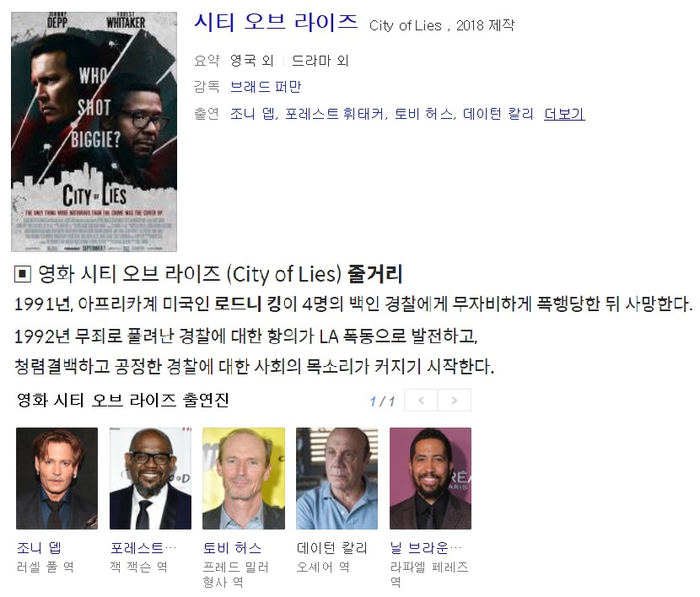Expand cast list with 더보기
700x597 pixels.
564,114
